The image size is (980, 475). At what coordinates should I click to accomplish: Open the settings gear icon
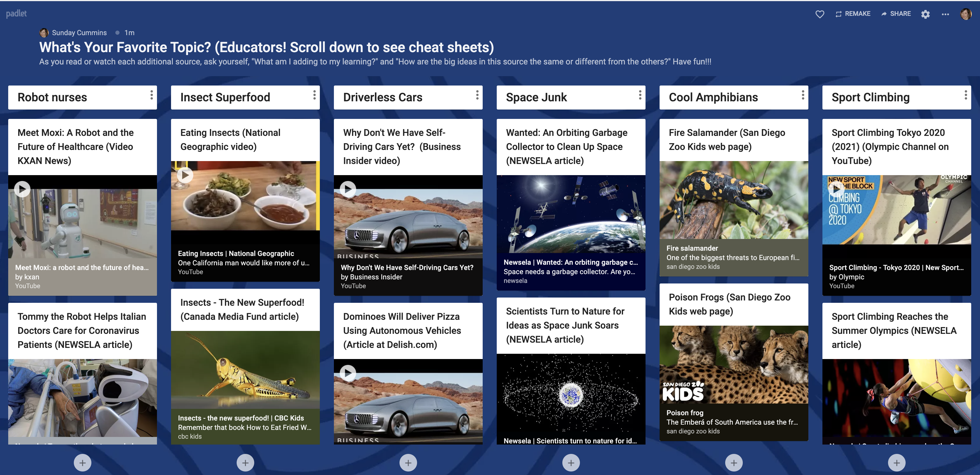pos(925,14)
